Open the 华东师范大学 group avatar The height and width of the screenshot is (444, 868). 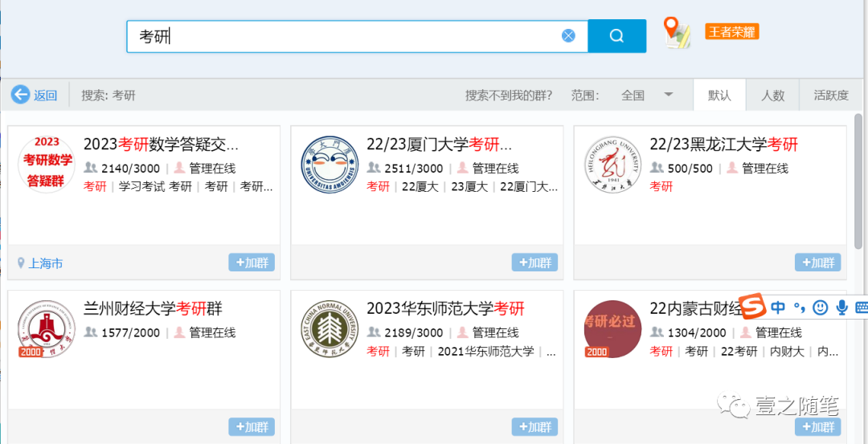(x=330, y=329)
